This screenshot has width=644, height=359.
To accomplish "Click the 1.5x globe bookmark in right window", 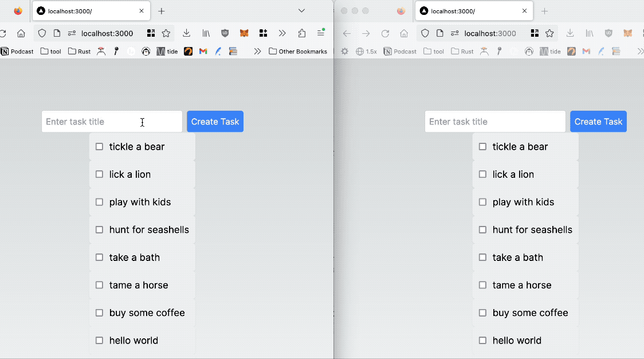I will click(366, 52).
